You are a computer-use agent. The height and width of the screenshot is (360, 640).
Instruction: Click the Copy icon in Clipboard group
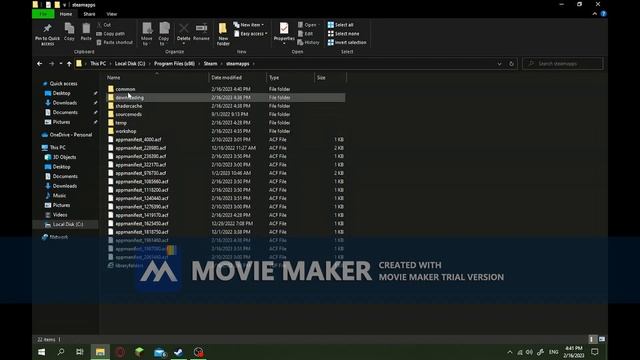pos(69,32)
